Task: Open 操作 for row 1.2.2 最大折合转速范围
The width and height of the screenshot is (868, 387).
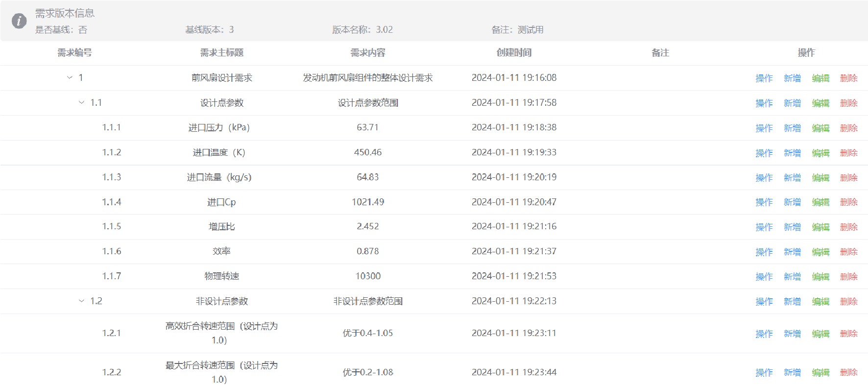Action: click(764, 373)
